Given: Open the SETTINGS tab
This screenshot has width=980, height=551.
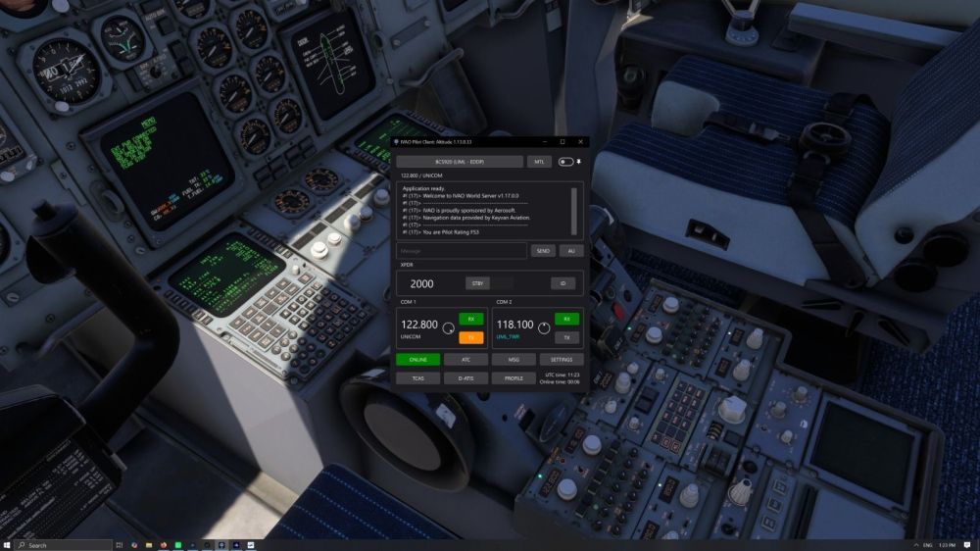Looking at the screenshot, I should click(x=562, y=360).
